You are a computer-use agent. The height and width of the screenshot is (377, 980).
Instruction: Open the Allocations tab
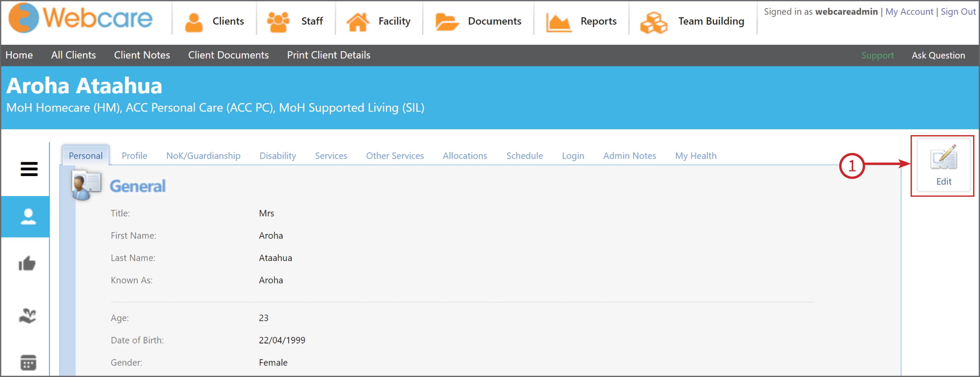(465, 156)
